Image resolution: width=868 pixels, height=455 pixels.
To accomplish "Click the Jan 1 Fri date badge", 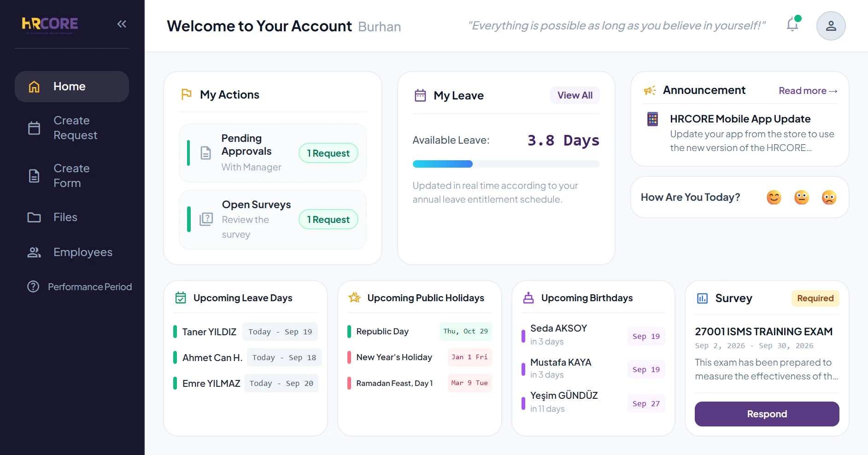I will click(469, 357).
